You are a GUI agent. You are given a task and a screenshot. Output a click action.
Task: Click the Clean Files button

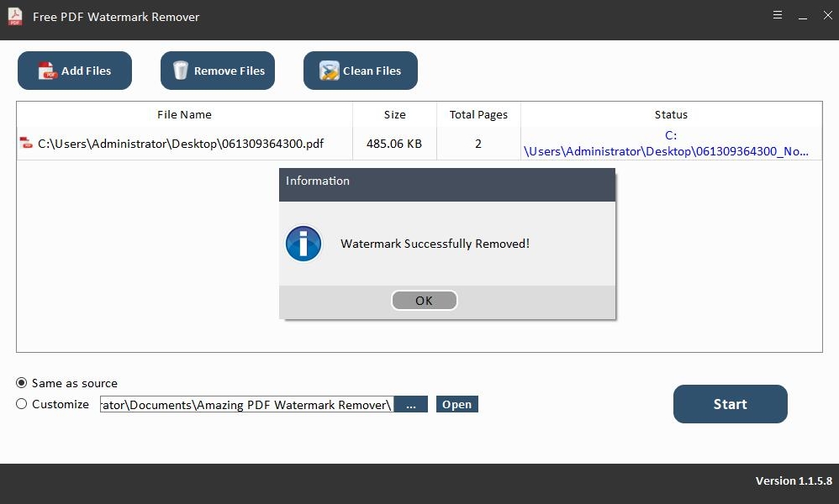(360, 71)
